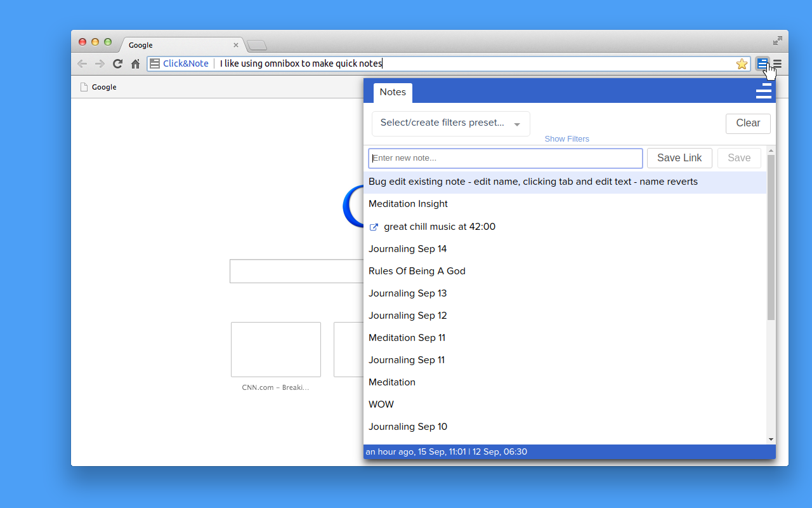Reload the page with the refresh icon
Viewport: 812px width, 508px height.
click(117, 63)
